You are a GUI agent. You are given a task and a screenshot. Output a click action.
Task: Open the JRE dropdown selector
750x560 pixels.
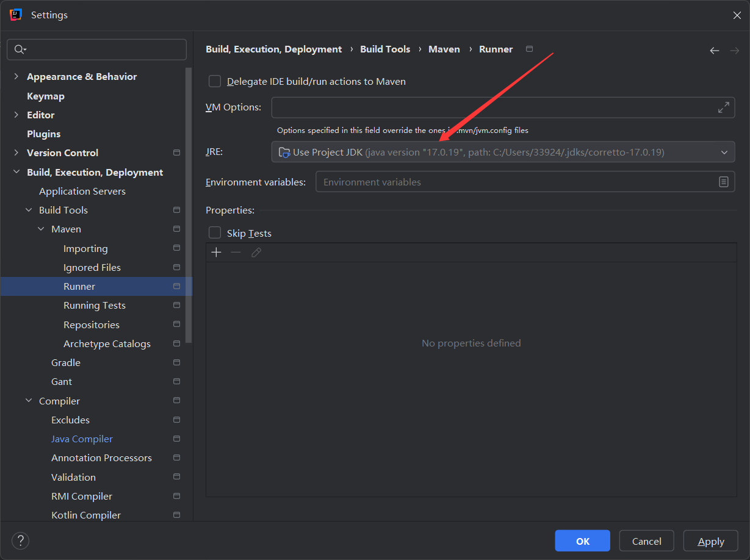(503, 152)
